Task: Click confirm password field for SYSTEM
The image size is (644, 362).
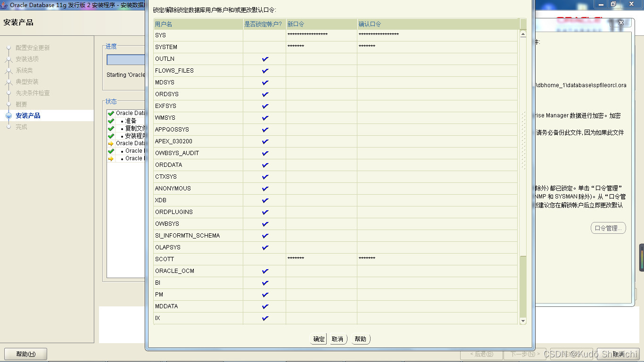Action: point(438,47)
